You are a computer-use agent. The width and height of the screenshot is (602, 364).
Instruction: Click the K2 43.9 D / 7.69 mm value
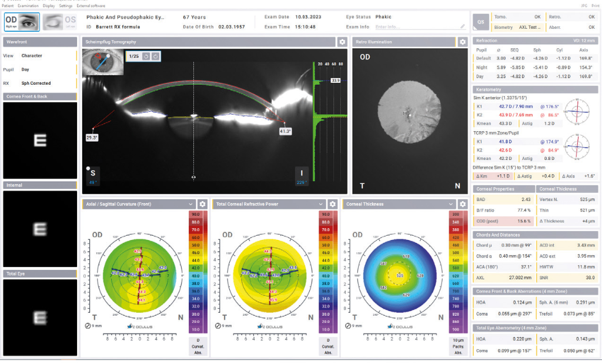516,115
